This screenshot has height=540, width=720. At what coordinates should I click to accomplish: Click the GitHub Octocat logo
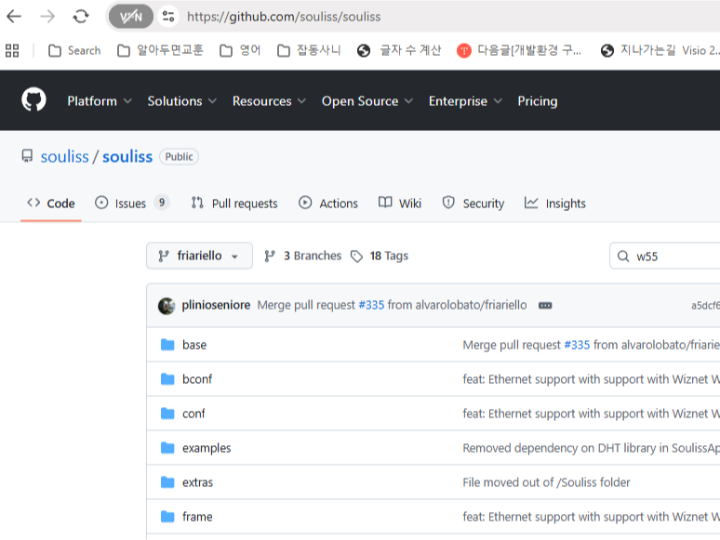34,100
